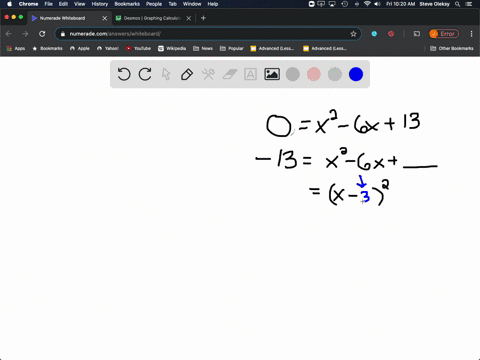The image size is (480, 360).
Task: Open the Chrome application menu
Action: click(28, 4)
